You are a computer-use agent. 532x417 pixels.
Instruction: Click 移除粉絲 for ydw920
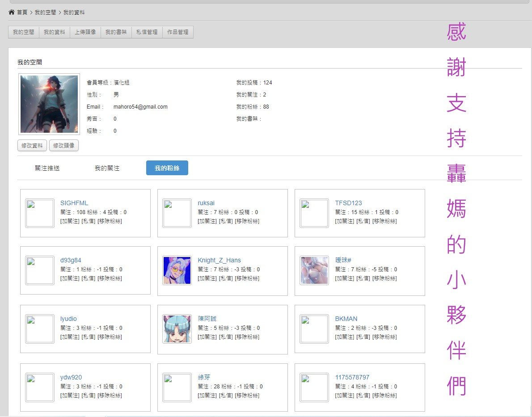110,395
